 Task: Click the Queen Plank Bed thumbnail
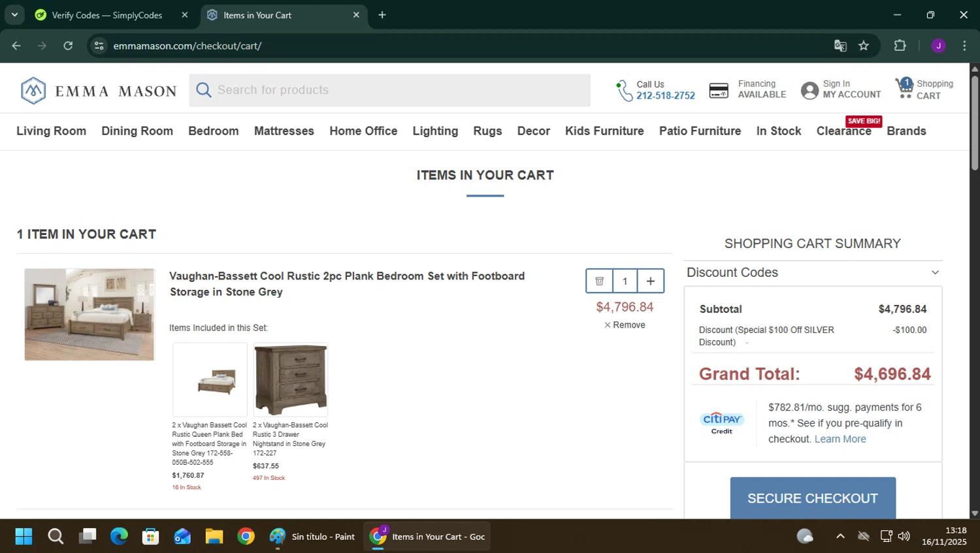pos(210,380)
